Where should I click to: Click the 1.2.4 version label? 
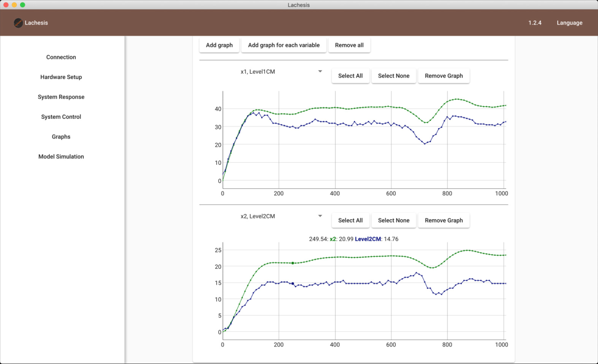coord(535,23)
